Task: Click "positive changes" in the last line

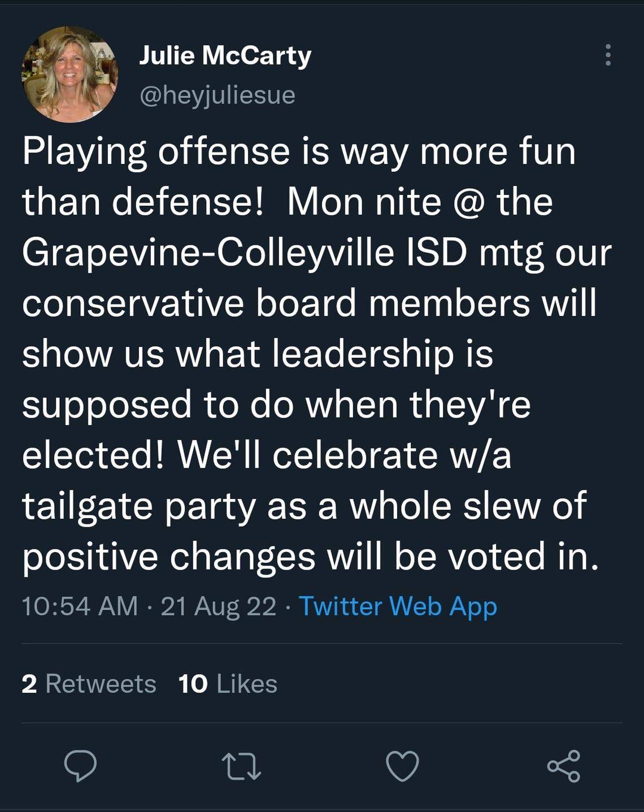Action: click(168, 557)
